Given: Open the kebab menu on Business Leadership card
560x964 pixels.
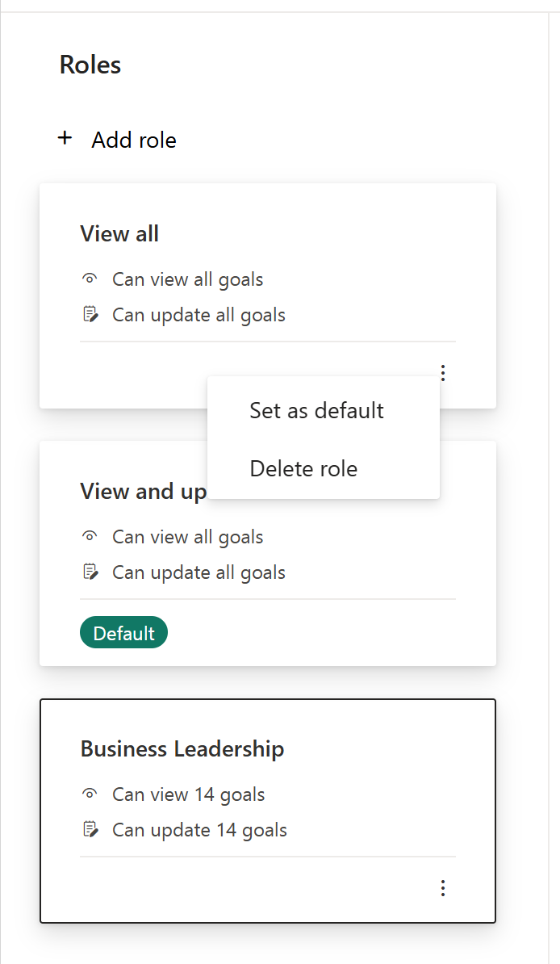Looking at the screenshot, I should click(x=442, y=887).
